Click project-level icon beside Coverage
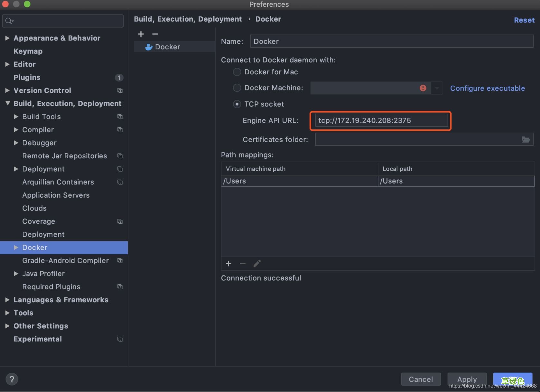Image resolution: width=540 pixels, height=392 pixels. [120, 221]
